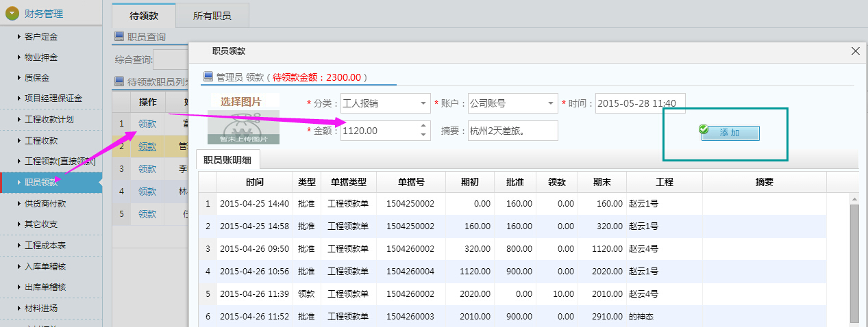The image size is (868, 327).
Task: Decrease 金额 with the down stepper arrow
Action: 423,135
